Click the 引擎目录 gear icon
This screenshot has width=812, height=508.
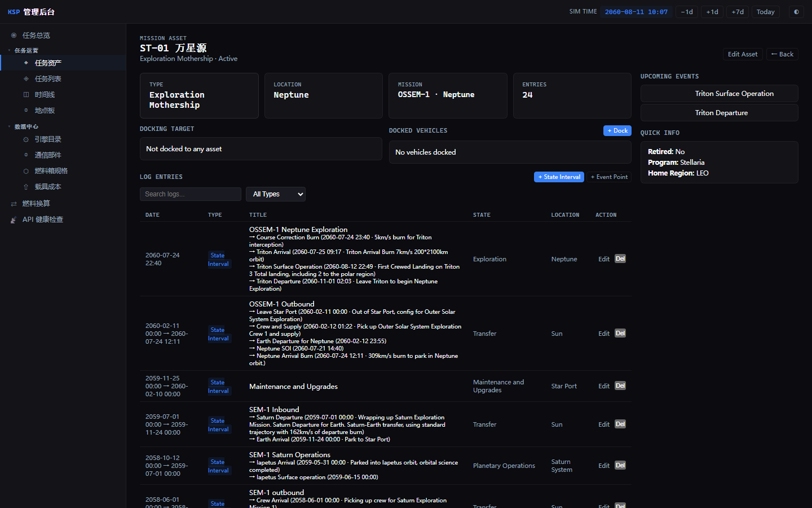point(26,139)
